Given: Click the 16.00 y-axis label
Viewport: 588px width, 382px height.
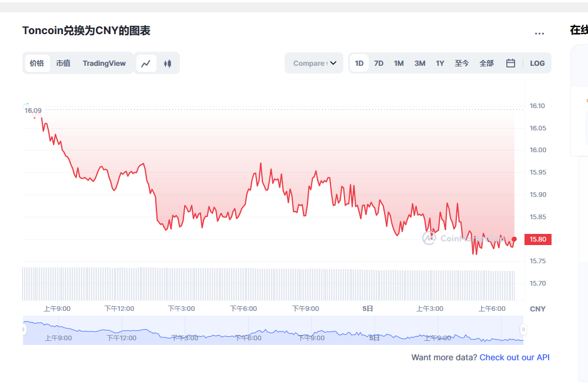Looking at the screenshot, I should pos(538,150).
